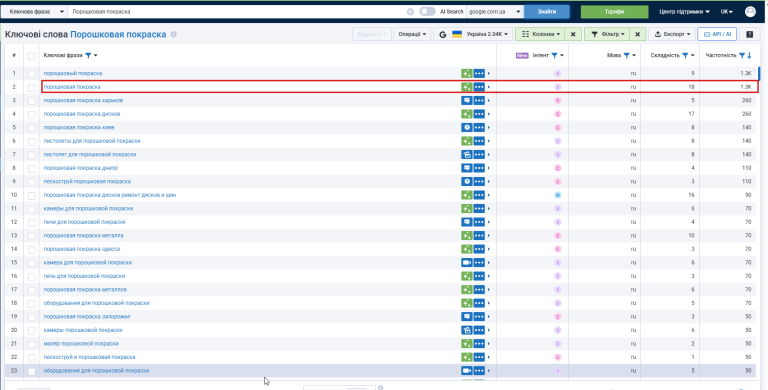Expand row arrow for 'порошковая покраска одесса'
The height and width of the screenshot is (390, 768).
click(489, 249)
